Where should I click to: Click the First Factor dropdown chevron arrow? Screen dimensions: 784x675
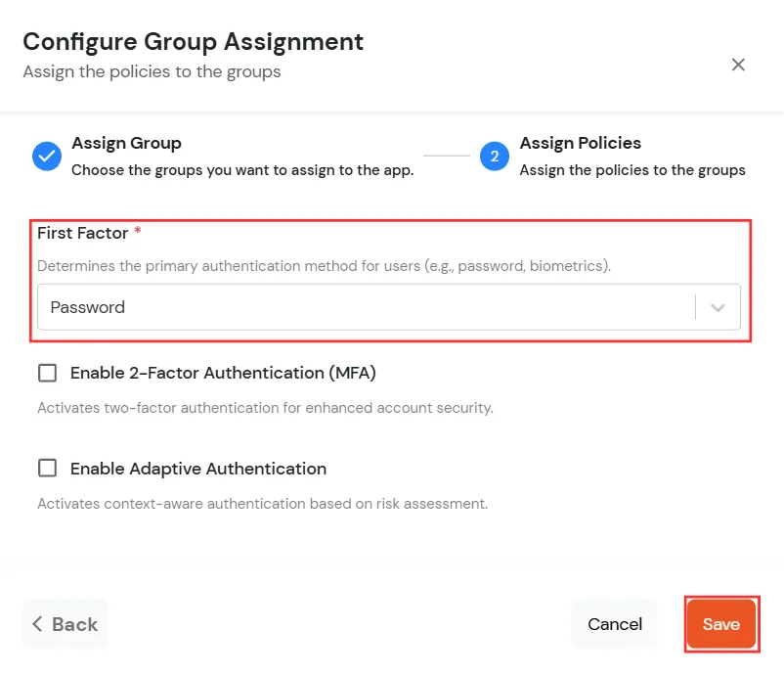point(718,308)
